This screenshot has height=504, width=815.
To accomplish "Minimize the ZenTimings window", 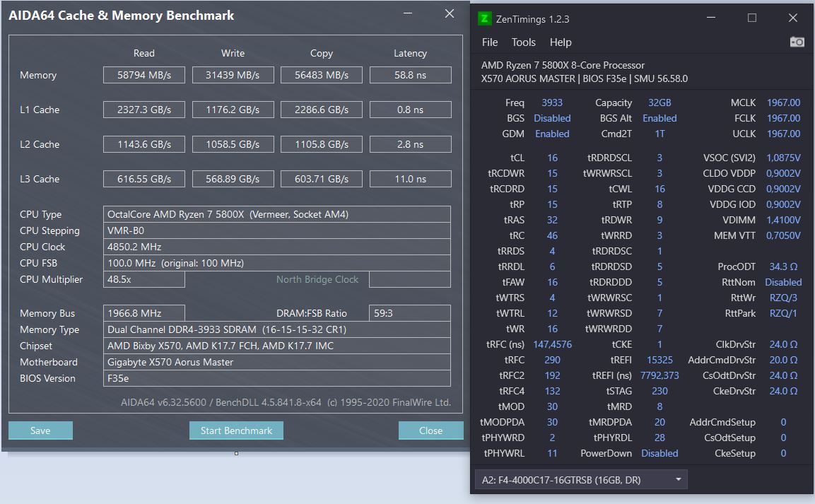I will coord(711,18).
